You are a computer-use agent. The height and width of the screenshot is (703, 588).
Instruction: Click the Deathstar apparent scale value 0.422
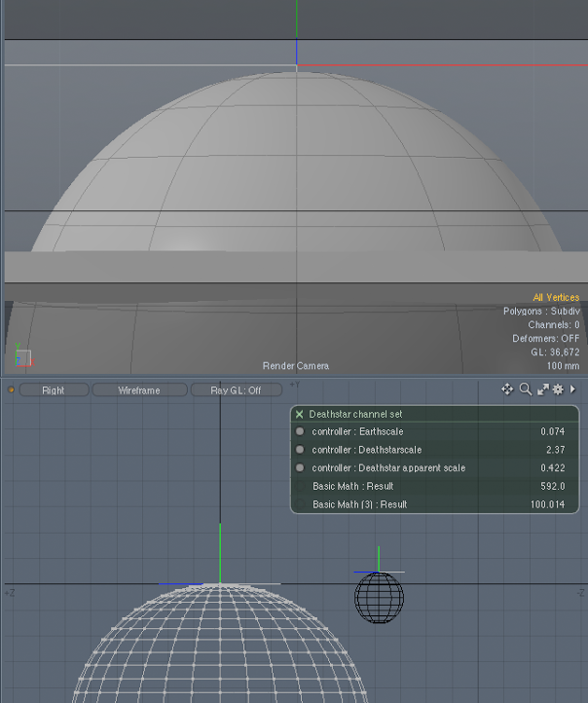click(552, 467)
